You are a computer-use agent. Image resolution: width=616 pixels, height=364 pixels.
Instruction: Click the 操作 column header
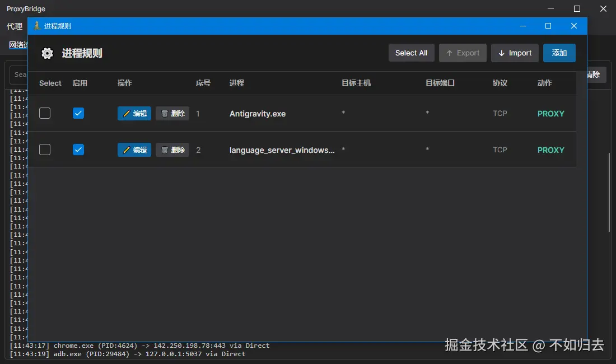coord(124,83)
